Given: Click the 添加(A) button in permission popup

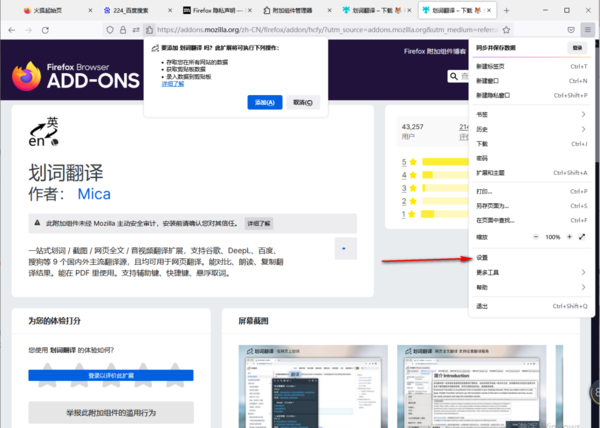Looking at the screenshot, I should (x=264, y=102).
